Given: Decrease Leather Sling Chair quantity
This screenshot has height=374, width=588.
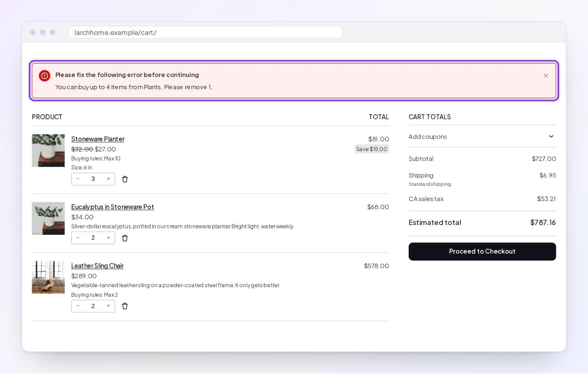Looking at the screenshot, I should tap(78, 306).
